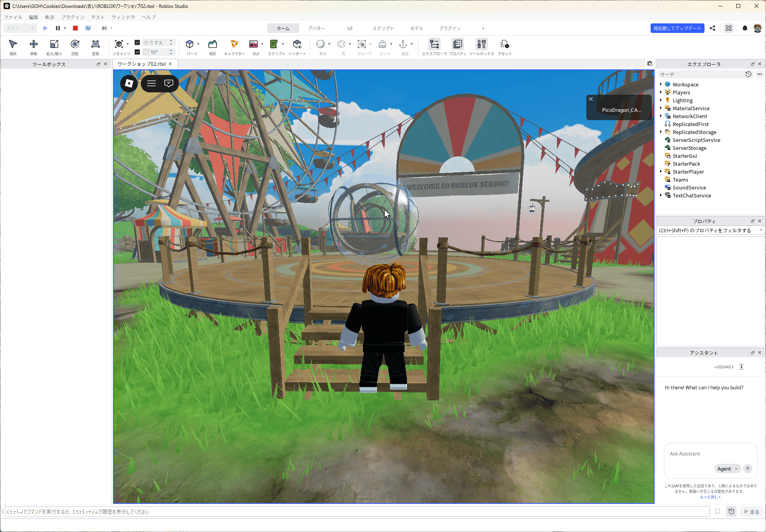Open the インポート (Import) tool
Image resolution: width=766 pixels, height=532 pixels.
(297, 47)
